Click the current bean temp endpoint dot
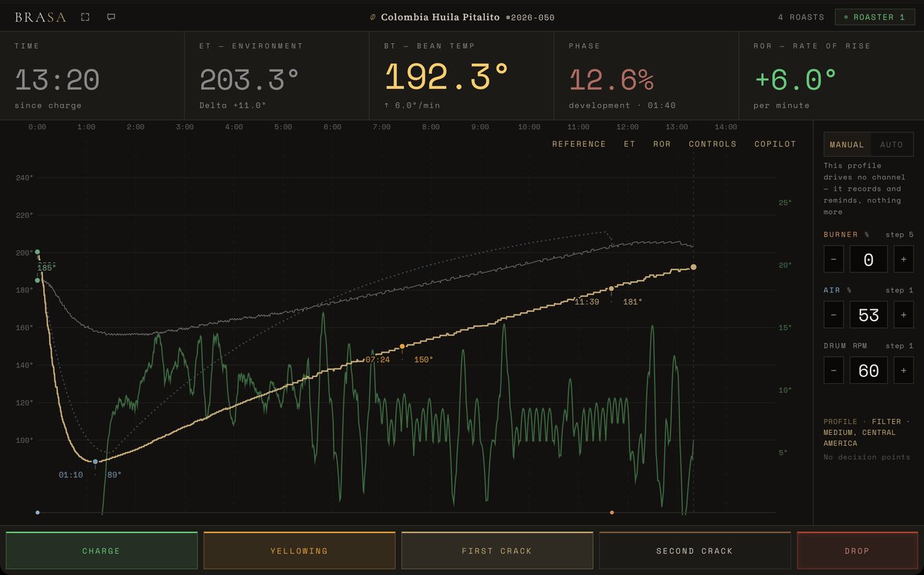The height and width of the screenshot is (575, 924). 694,267
